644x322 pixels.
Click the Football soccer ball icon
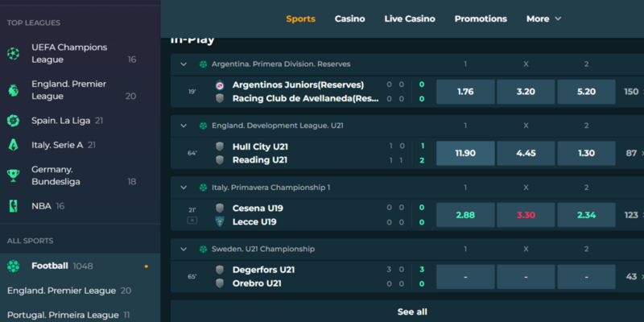pos(13,266)
